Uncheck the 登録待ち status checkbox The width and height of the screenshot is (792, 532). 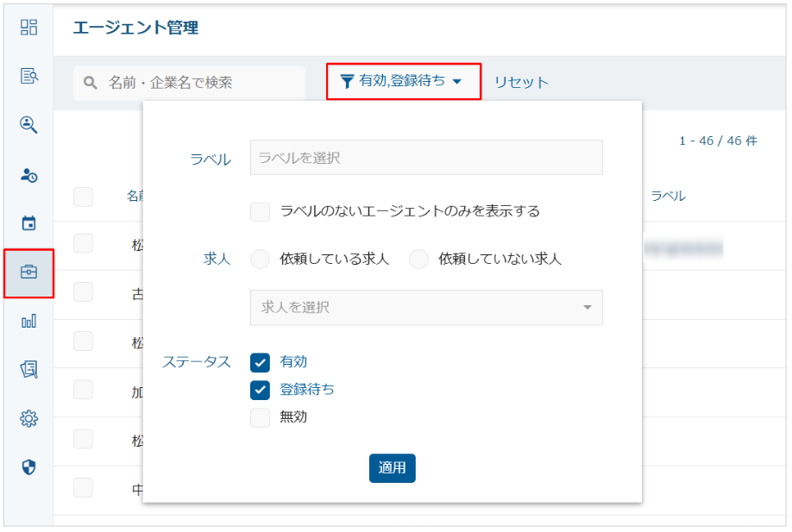(x=261, y=390)
